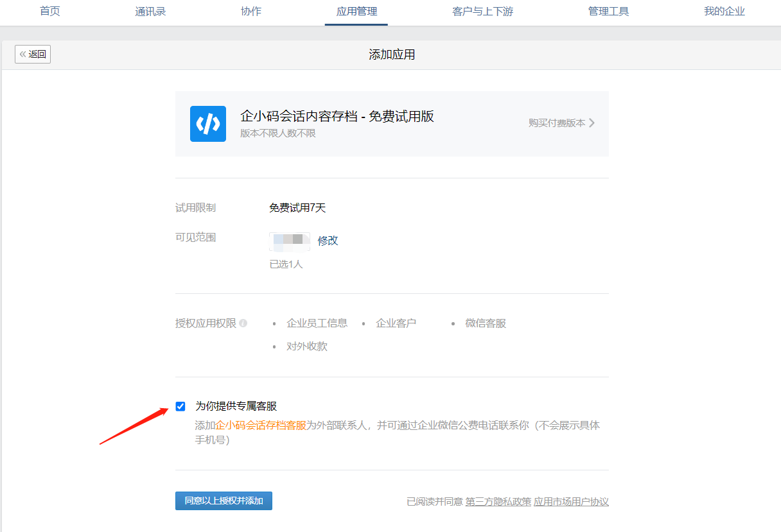This screenshot has width=781, height=532.
Task: Click the blurred member tag in 可见范围
Action: pyautogui.click(x=290, y=241)
